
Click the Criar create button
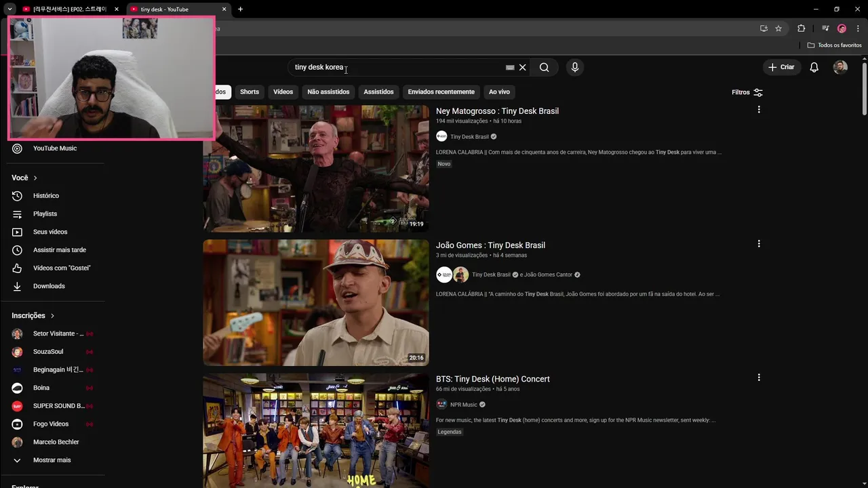point(781,67)
